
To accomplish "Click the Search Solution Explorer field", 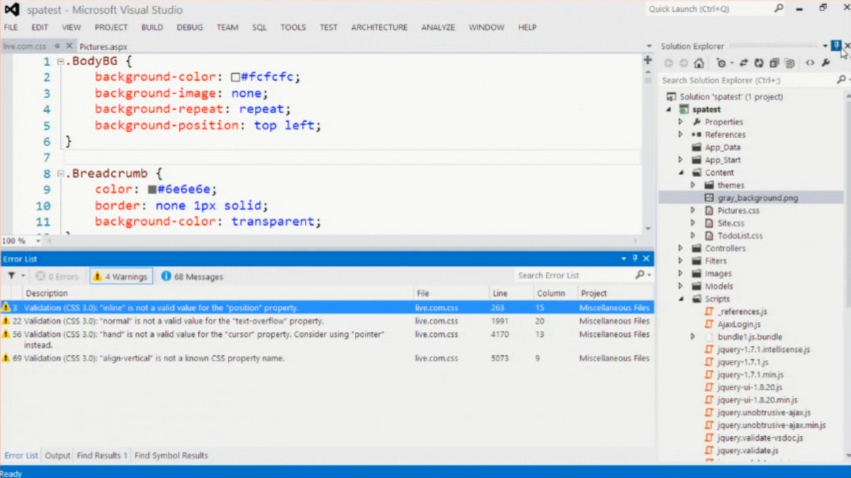I will pos(747,80).
